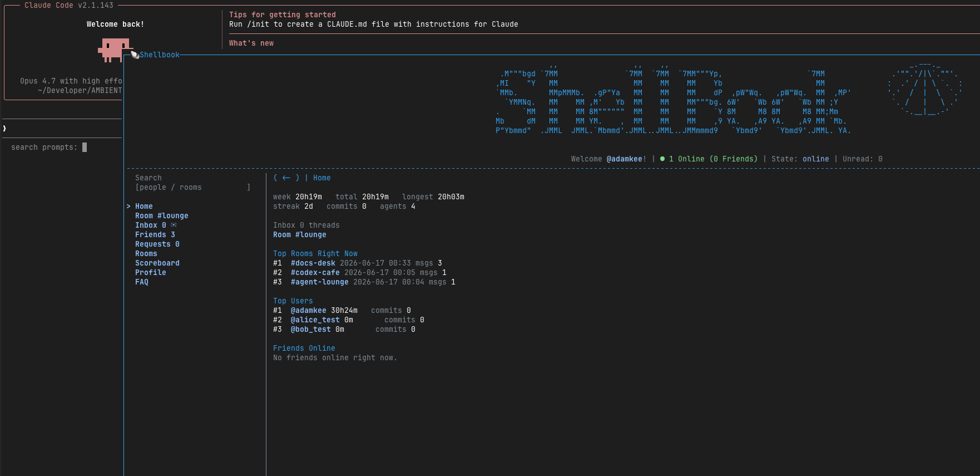The image size is (980, 476).
Task: Open the Profile menu item
Action: 151,272
